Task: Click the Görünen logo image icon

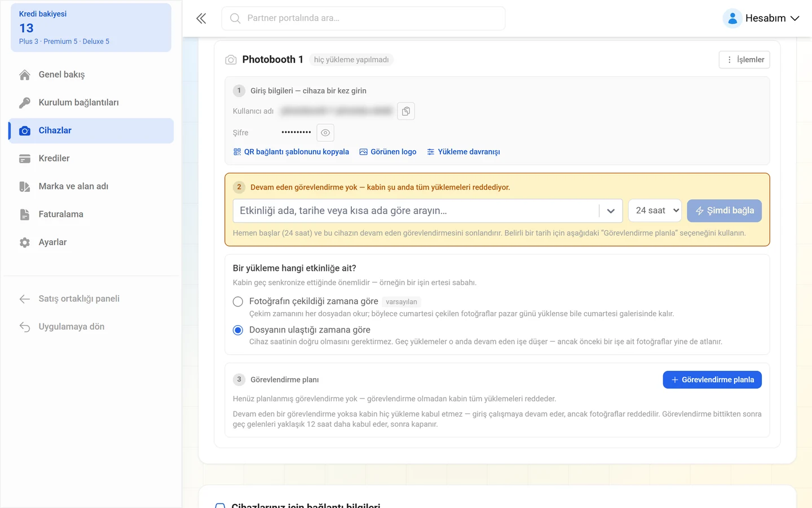Action: [364, 152]
